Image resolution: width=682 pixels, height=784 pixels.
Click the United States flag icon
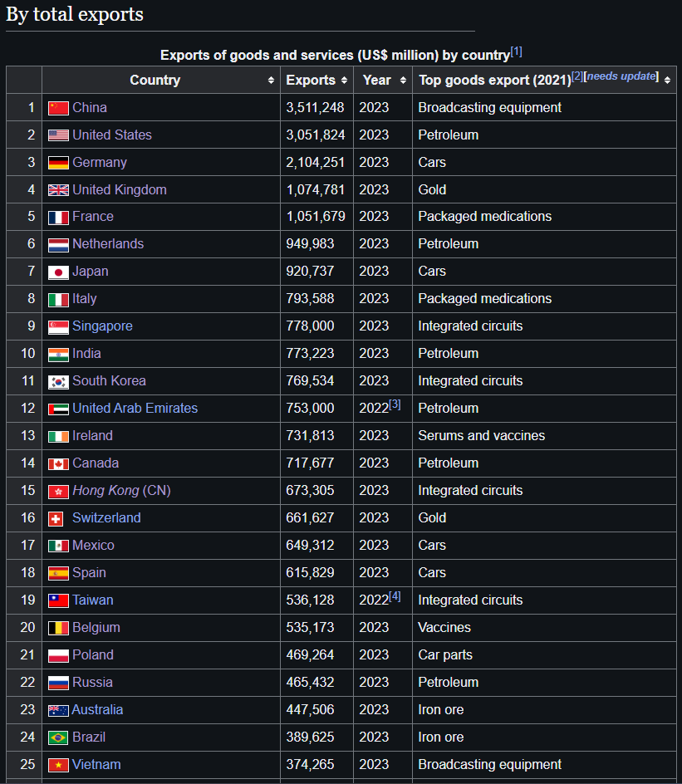click(x=58, y=135)
